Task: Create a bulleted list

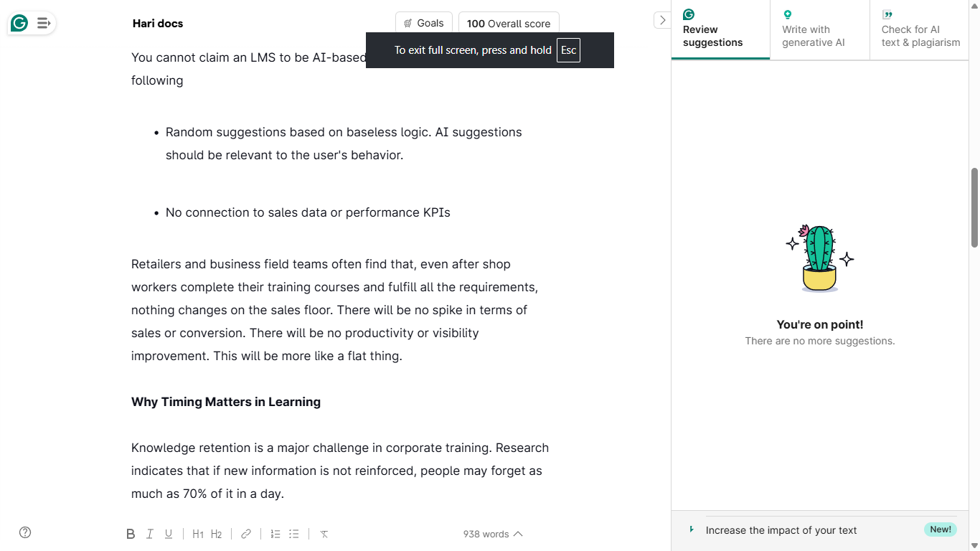Action: click(x=294, y=534)
